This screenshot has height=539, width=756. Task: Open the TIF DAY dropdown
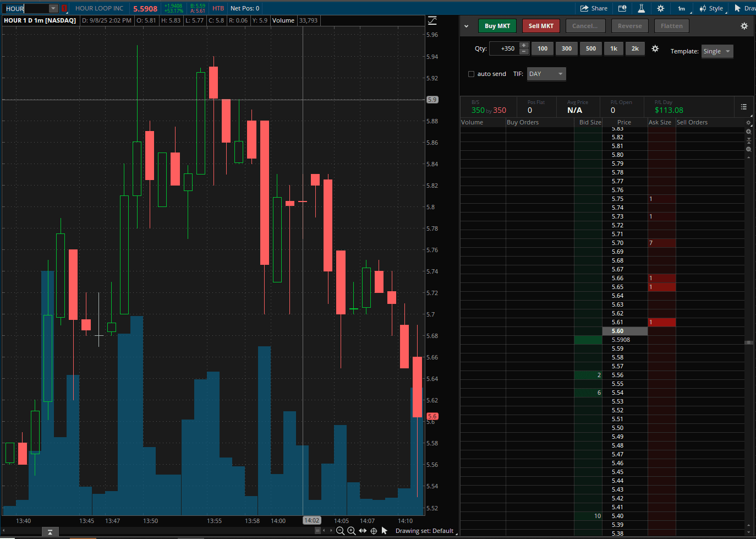pos(546,74)
